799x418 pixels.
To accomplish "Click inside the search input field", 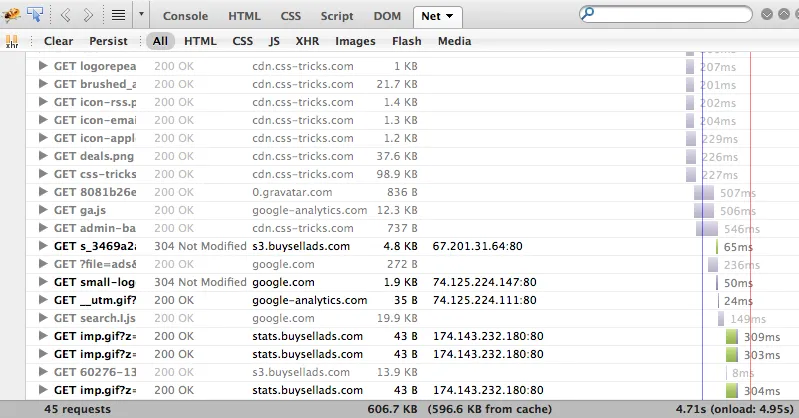I will point(672,14).
